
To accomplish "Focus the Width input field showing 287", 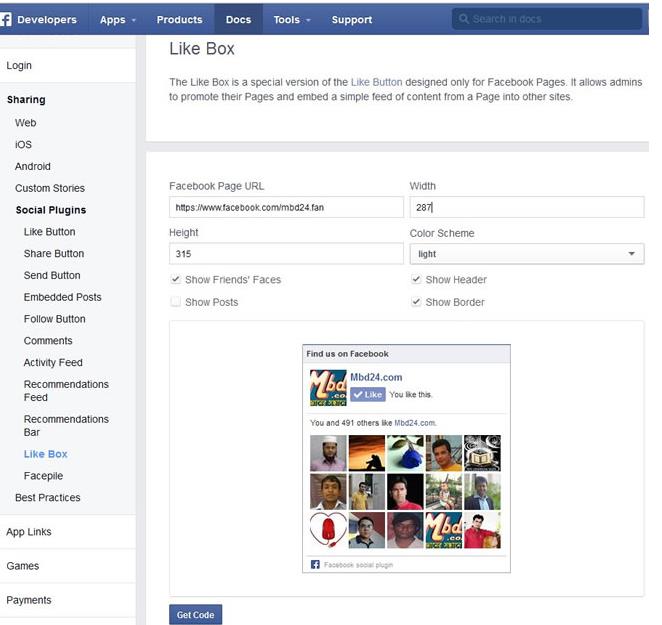I will [527, 207].
